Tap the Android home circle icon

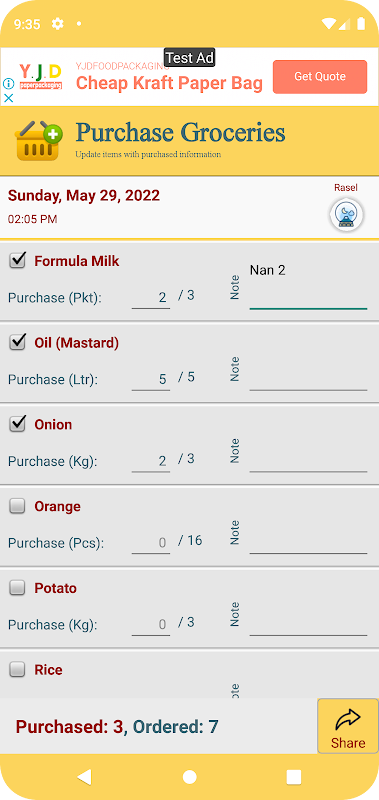click(189, 777)
